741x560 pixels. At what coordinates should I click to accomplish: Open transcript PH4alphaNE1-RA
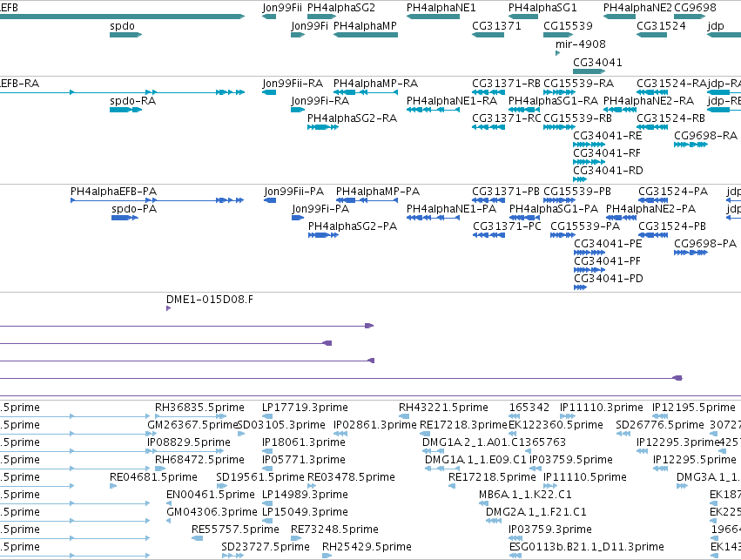pyautogui.click(x=433, y=110)
